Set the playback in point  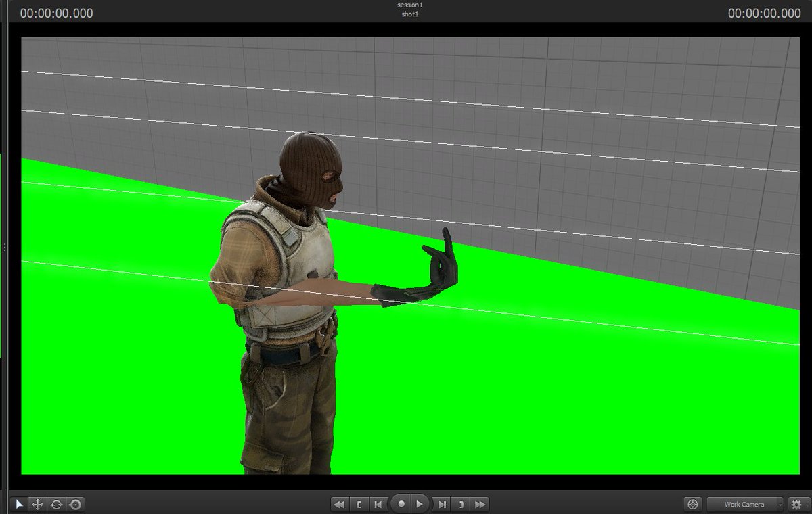coord(359,504)
